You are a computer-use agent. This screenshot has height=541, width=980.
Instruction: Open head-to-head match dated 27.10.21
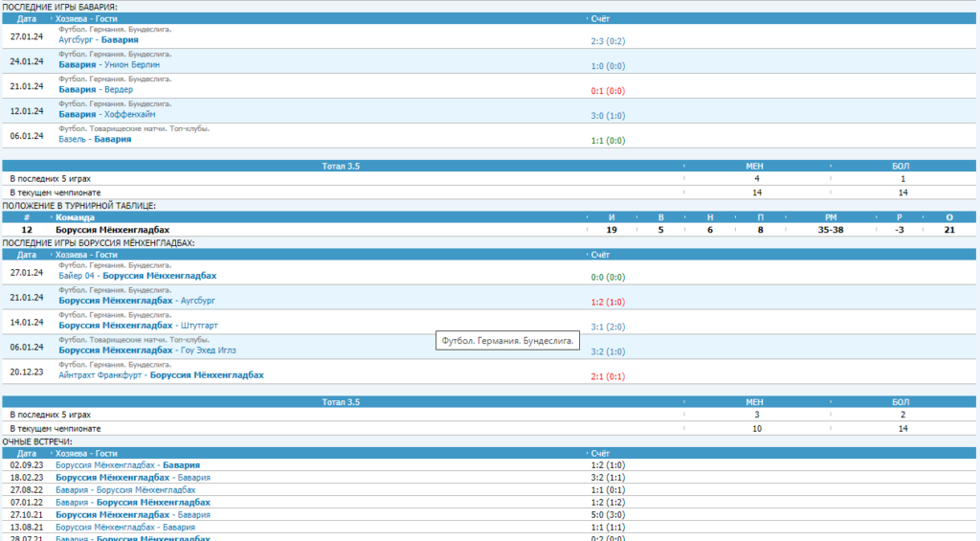132,515
